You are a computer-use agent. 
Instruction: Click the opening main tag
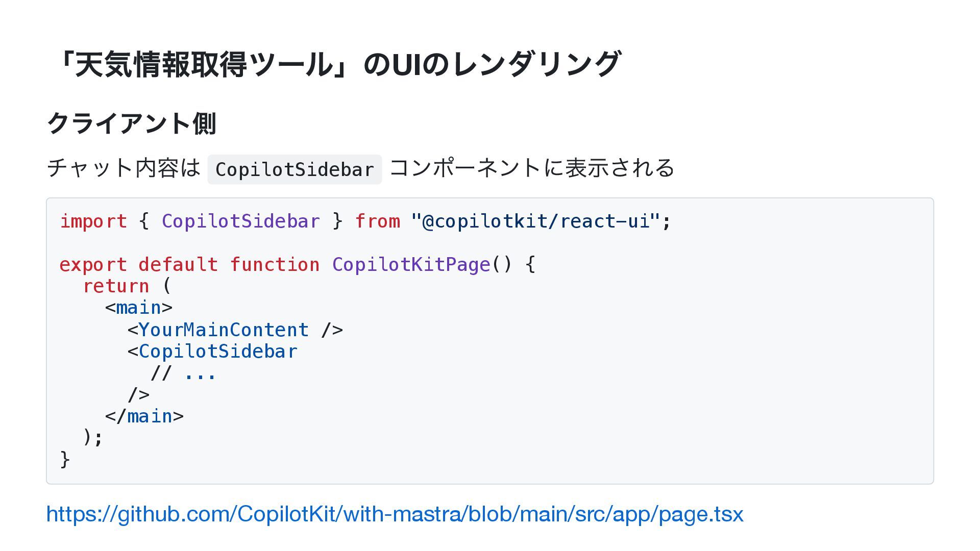point(139,308)
